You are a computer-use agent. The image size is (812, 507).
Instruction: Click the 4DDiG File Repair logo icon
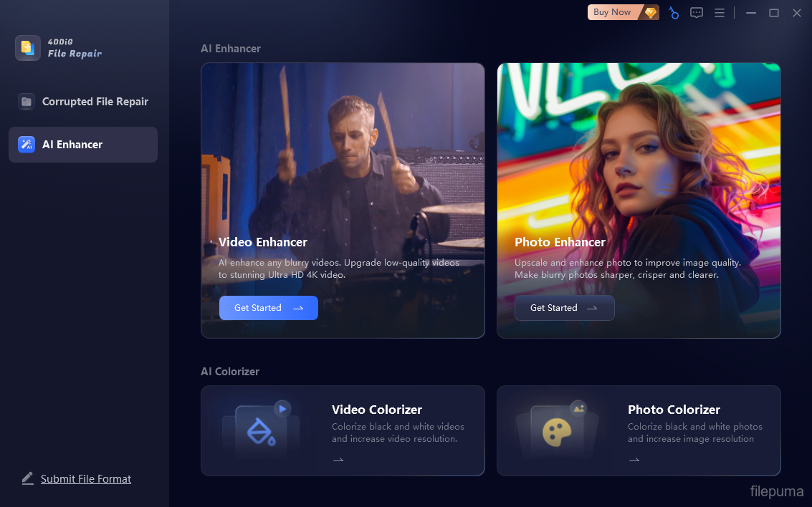tap(28, 48)
